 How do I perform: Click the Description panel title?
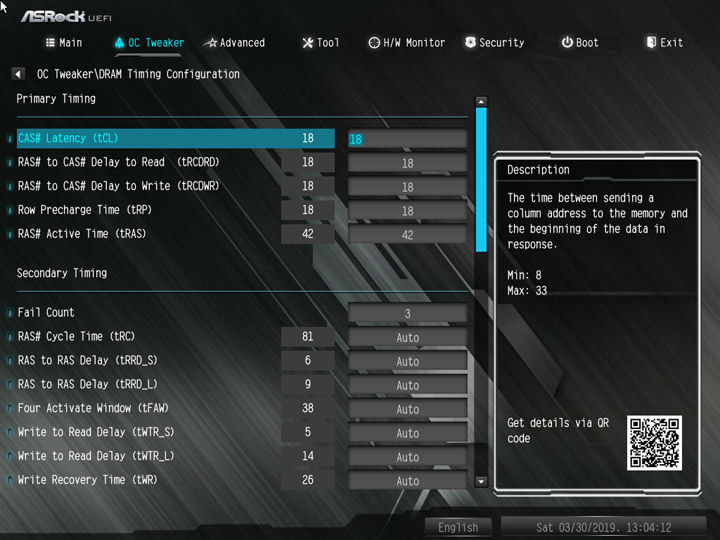tap(538, 170)
